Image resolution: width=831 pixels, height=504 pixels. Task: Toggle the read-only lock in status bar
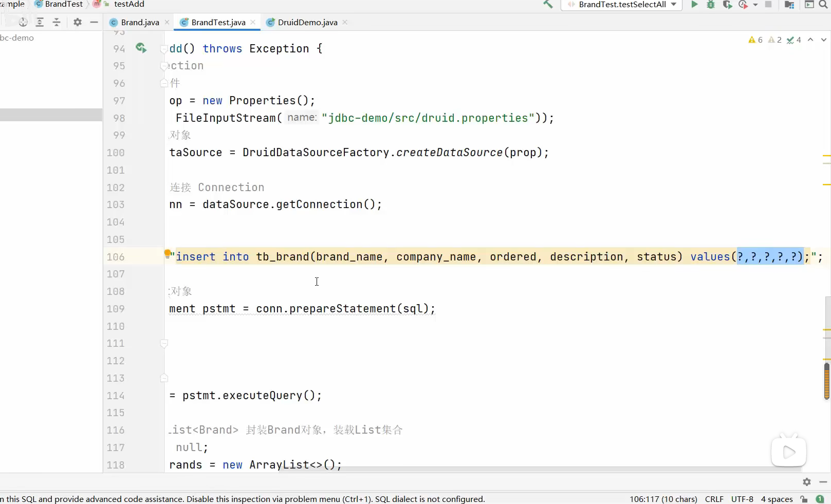click(804, 499)
